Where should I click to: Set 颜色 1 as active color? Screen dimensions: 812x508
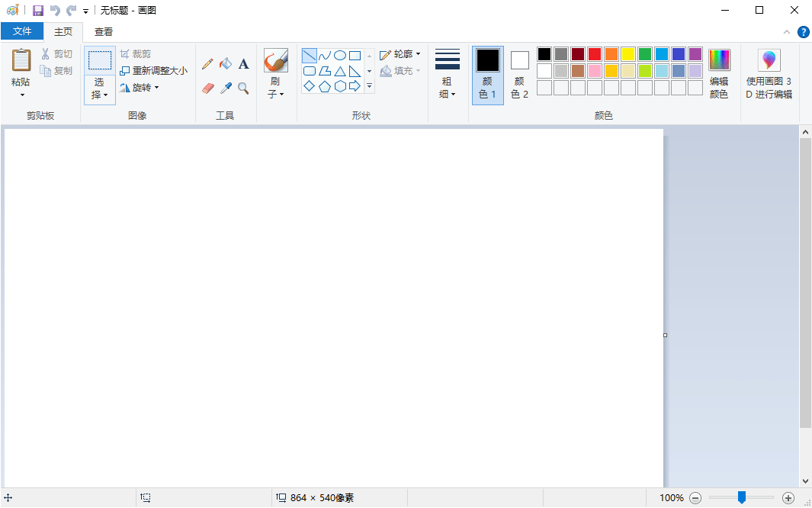pyautogui.click(x=488, y=75)
